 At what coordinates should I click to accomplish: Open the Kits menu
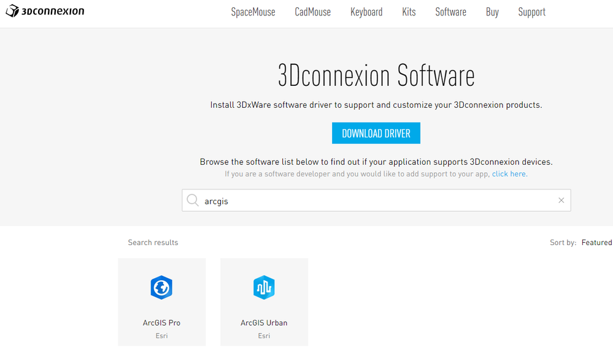tap(409, 12)
